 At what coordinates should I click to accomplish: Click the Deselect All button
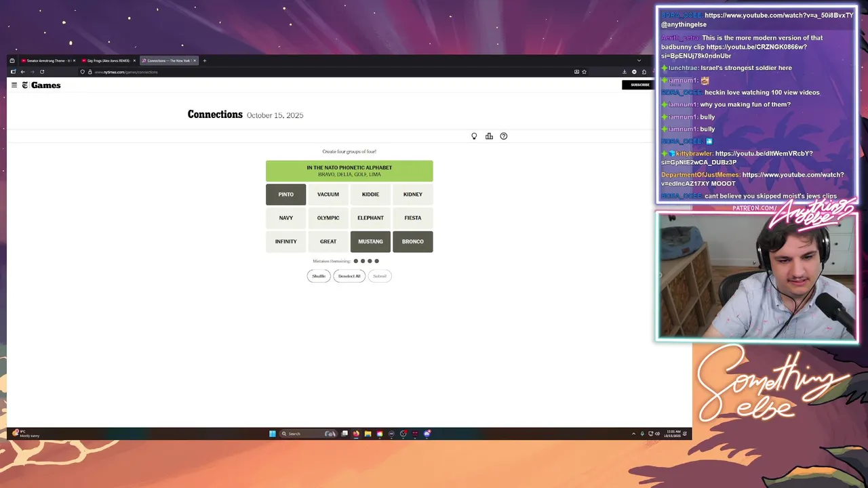click(x=349, y=276)
